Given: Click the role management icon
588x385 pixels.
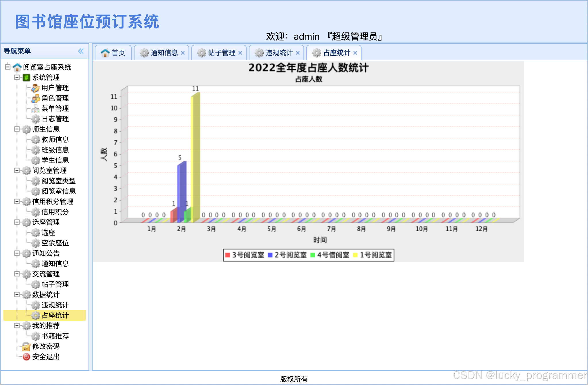Looking at the screenshot, I should (x=35, y=98).
